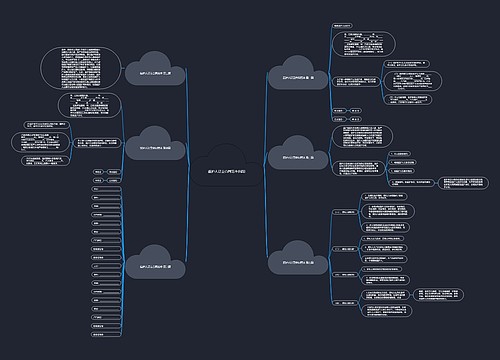500x360 pixels.
Task: Click the last sub-branch label of the bottom right cloud
Action: [345, 303]
